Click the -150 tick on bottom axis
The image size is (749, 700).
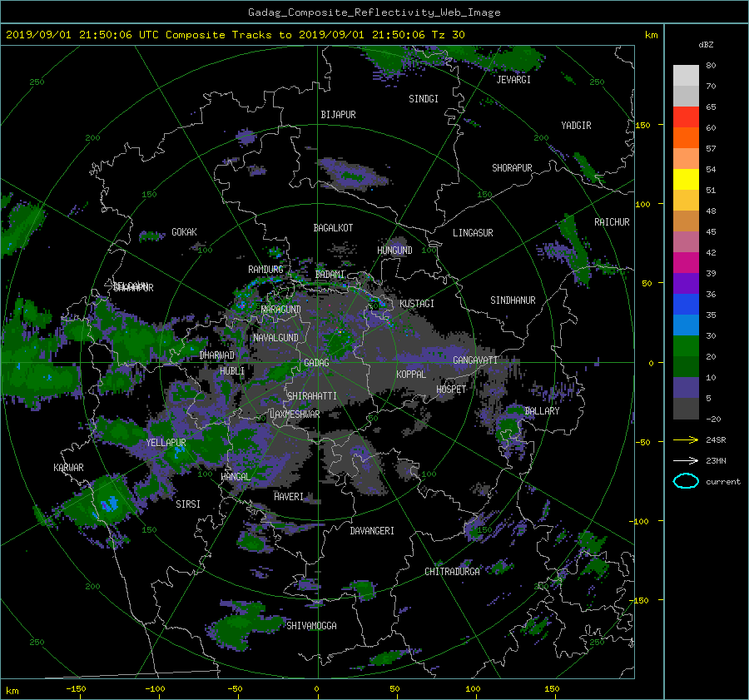point(76,688)
